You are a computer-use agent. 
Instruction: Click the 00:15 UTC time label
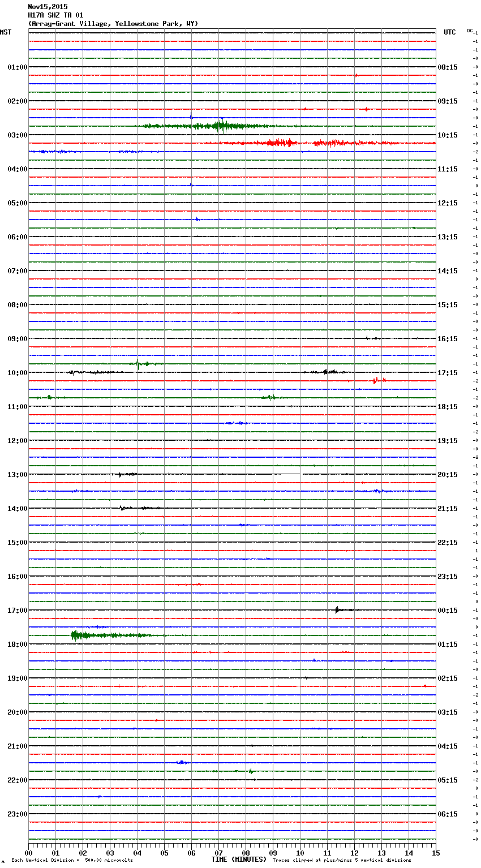[x=448, y=611]
